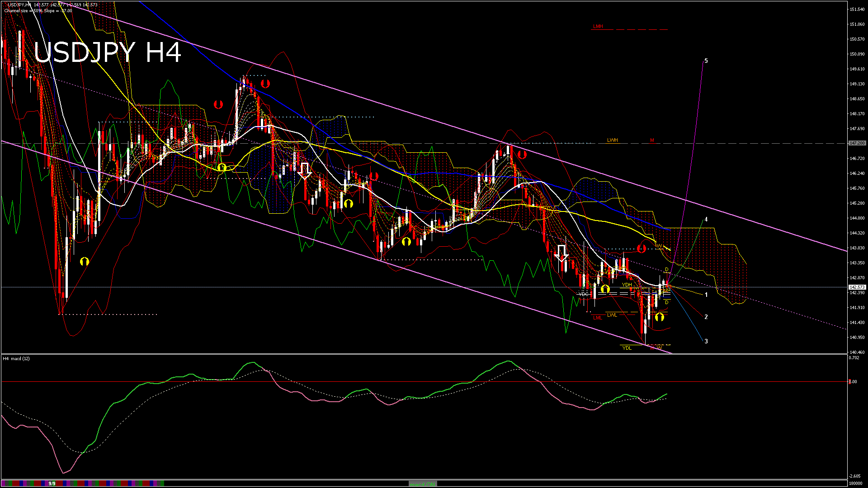Screen dimensions: 868x488
Task: Click rightmost white hollow down arrow
Action: point(561,253)
